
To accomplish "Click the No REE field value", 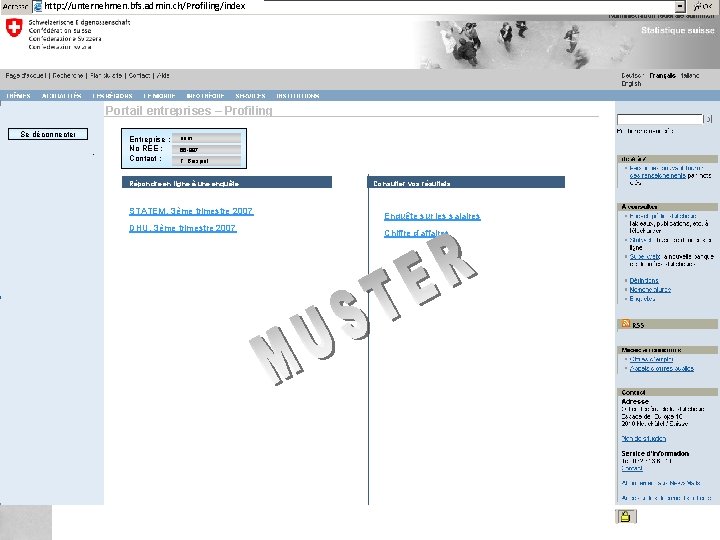I will coord(207,150).
